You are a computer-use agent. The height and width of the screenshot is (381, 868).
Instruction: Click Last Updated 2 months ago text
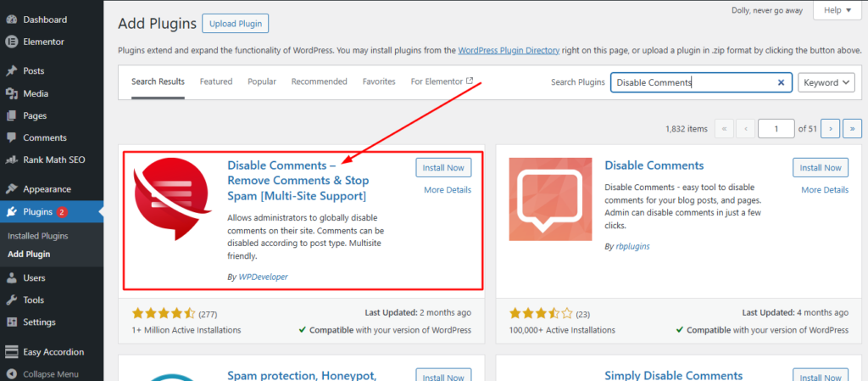(x=418, y=313)
